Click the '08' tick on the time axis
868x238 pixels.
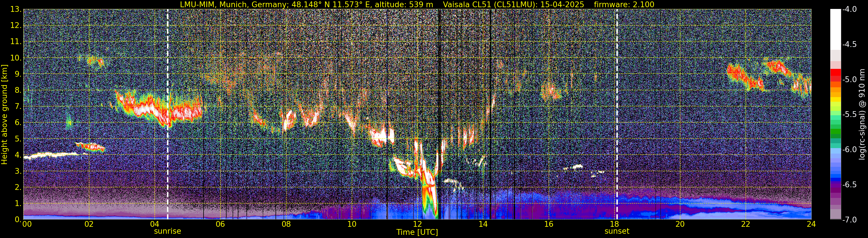(286, 224)
